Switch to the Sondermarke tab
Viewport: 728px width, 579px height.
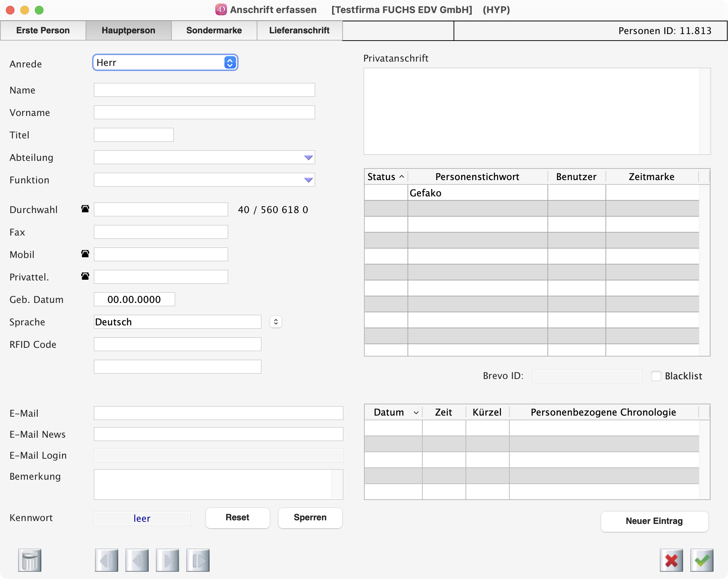point(214,30)
